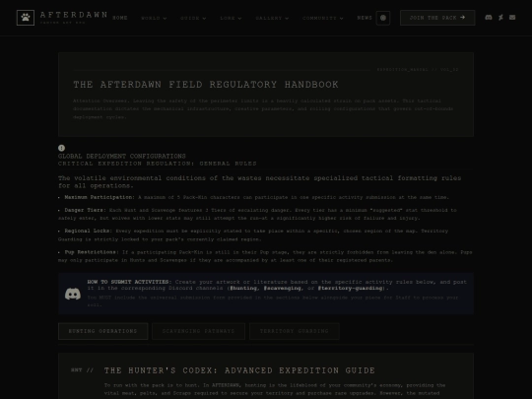This screenshot has width=532, height=399.
Task: Open the News navigation link
Action: tap(365, 18)
